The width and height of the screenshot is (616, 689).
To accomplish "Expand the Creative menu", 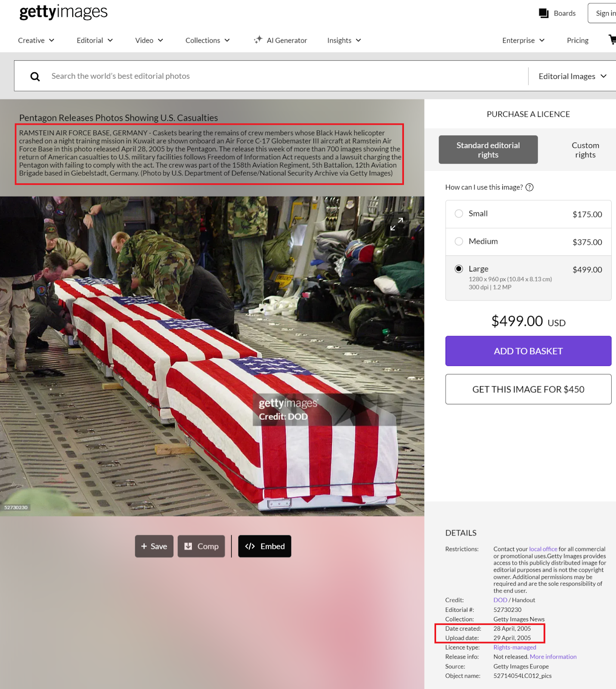I will pos(36,40).
